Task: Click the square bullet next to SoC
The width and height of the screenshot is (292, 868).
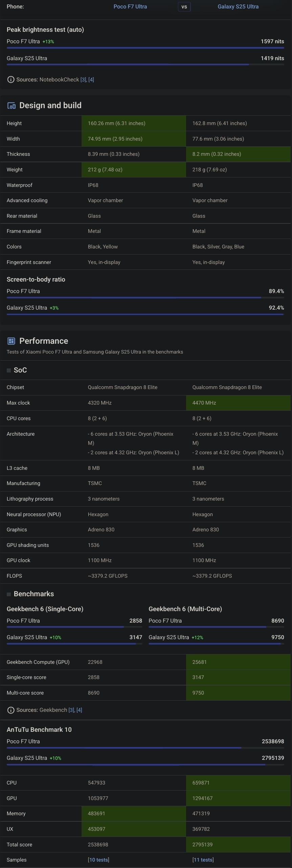Action: 9,370
